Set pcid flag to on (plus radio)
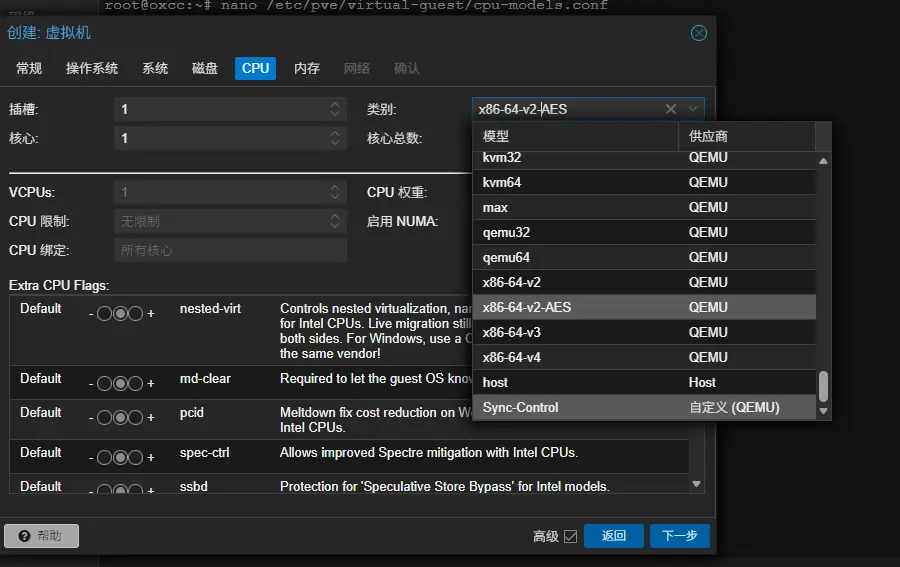The image size is (900, 567). [135, 417]
